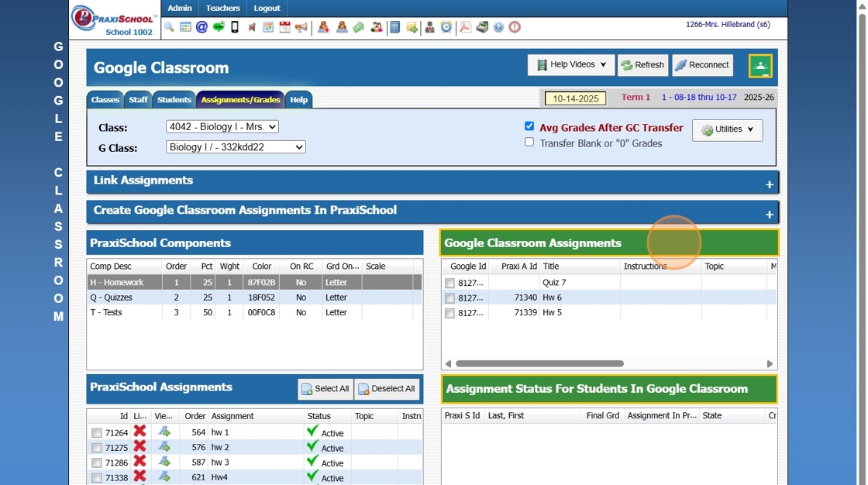Image resolution: width=868 pixels, height=485 pixels.
Task: Select checkbox for assignment 71275
Action: click(96, 448)
